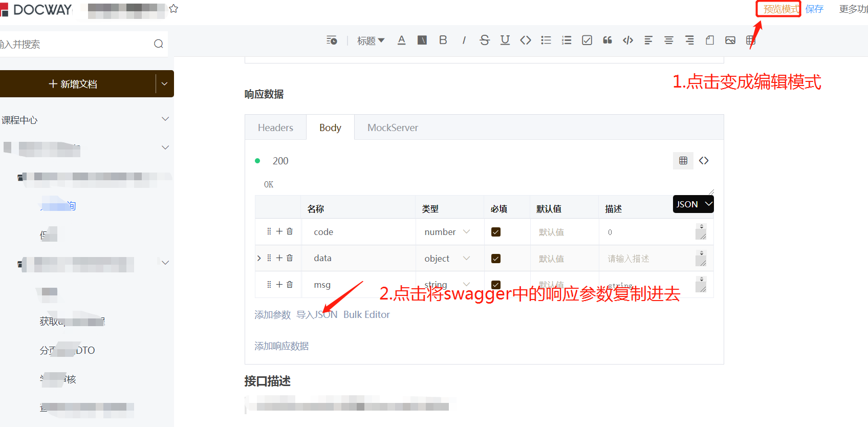Insert inline code from the toolbar
This screenshot has width=868, height=427.
coord(526,40)
